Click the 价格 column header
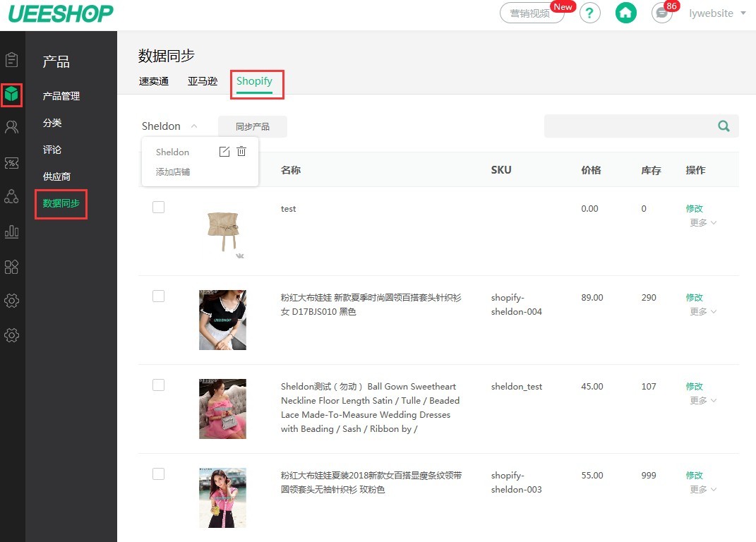756x542 pixels. [591, 170]
